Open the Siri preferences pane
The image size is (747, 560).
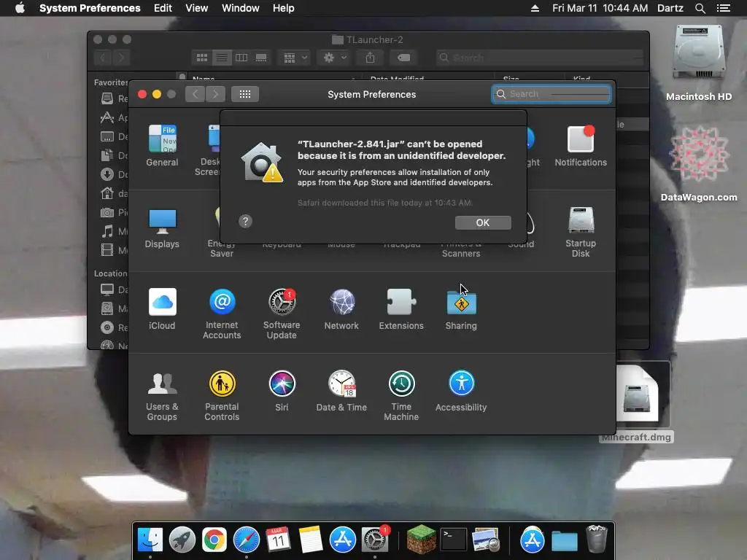pyautogui.click(x=282, y=391)
